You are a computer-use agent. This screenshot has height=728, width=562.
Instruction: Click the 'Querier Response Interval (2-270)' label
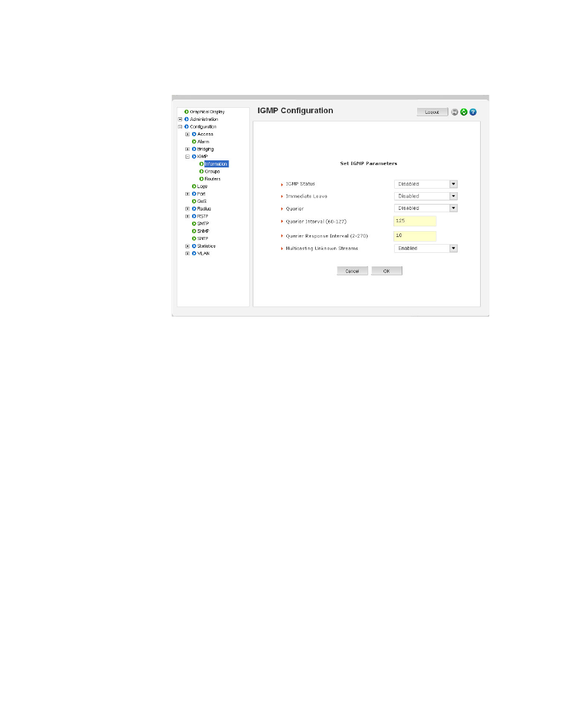click(x=327, y=236)
